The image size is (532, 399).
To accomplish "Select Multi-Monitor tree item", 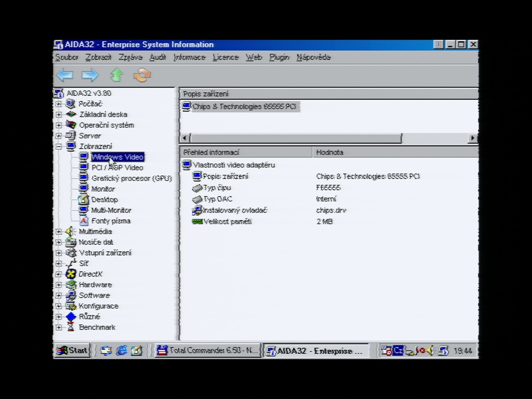I will 111,210.
